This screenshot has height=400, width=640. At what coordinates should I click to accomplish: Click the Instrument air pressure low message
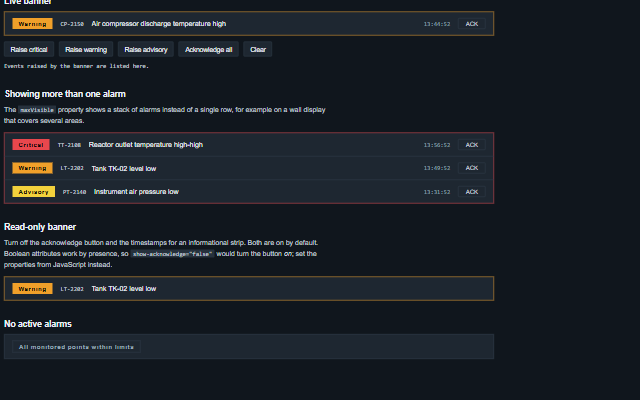tap(136, 192)
